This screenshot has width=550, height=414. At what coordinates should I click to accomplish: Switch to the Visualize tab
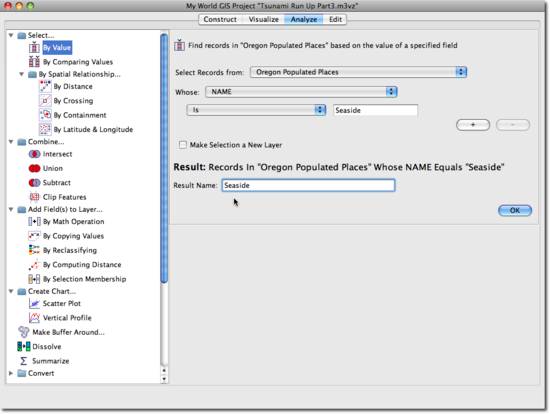click(263, 19)
